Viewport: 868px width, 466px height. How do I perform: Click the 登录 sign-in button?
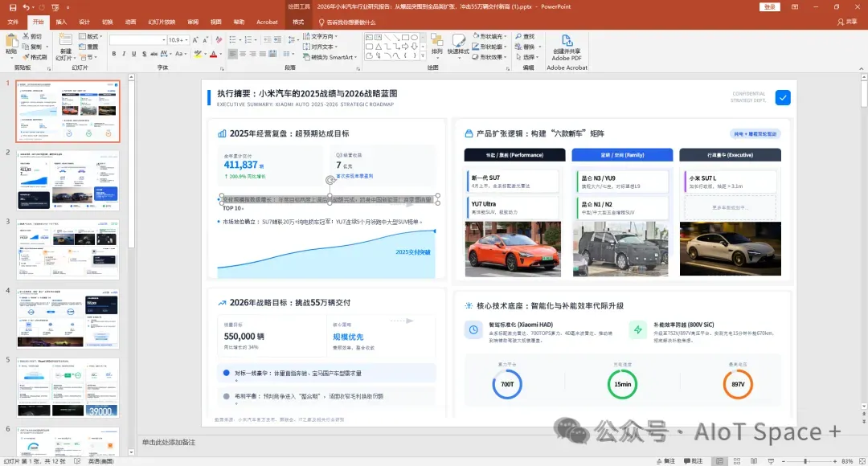[769, 7]
